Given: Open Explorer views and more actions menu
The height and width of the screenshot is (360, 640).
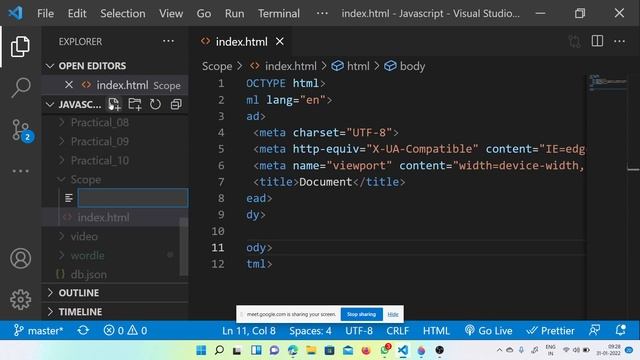Looking at the screenshot, I should 168,41.
